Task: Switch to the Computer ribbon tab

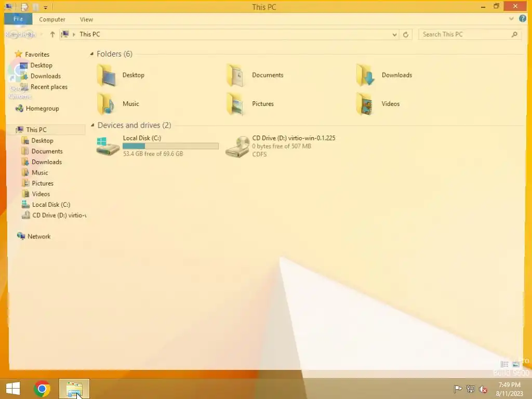Action: 52,19
